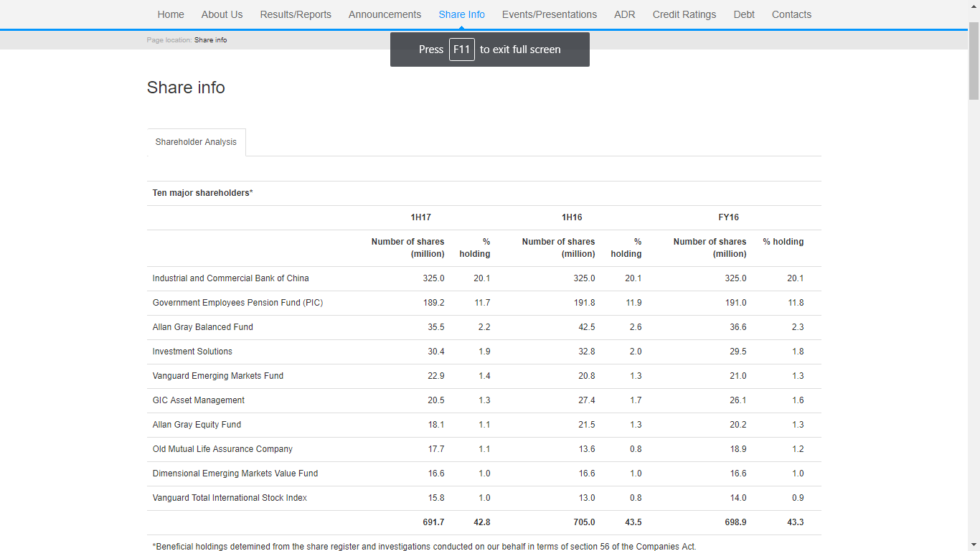
Task: Click the 35.5 shares value
Action: 436,327
